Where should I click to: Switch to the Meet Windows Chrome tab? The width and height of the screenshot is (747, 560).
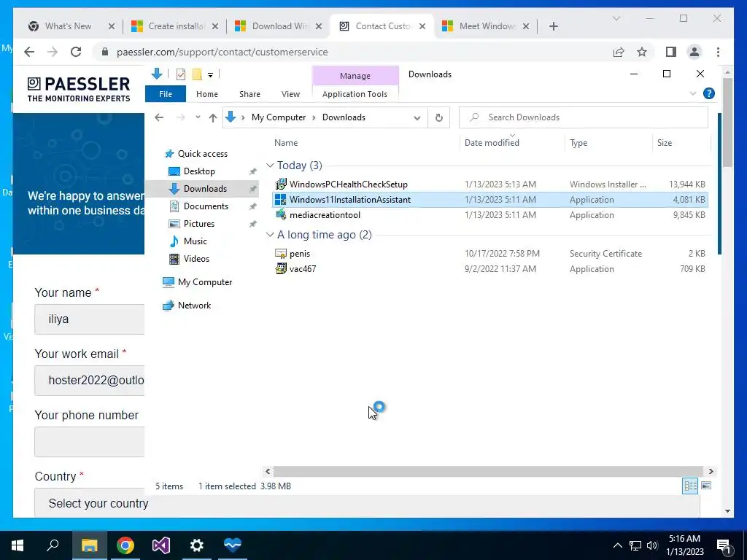point(487,26)
